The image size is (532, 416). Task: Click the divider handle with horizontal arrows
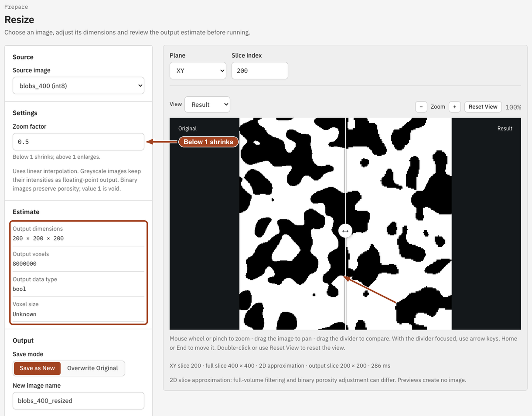[x=345, y=231]
